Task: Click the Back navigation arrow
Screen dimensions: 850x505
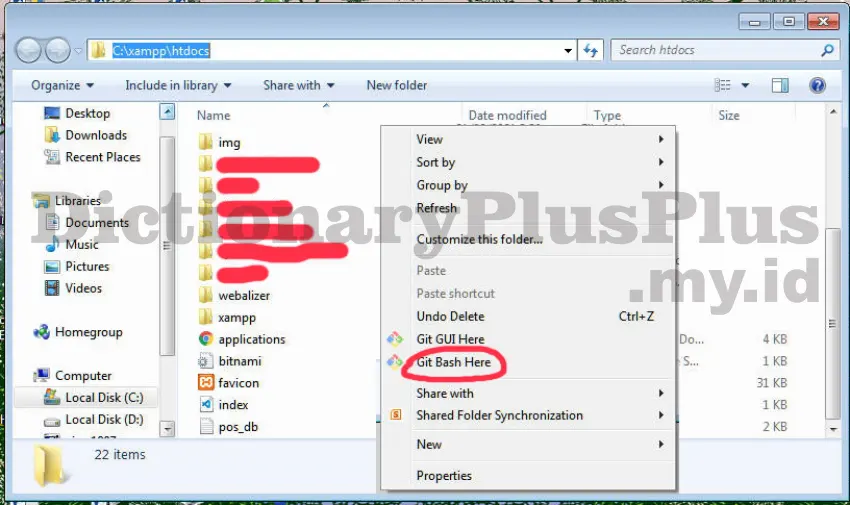Action: [x=28, y=50]
